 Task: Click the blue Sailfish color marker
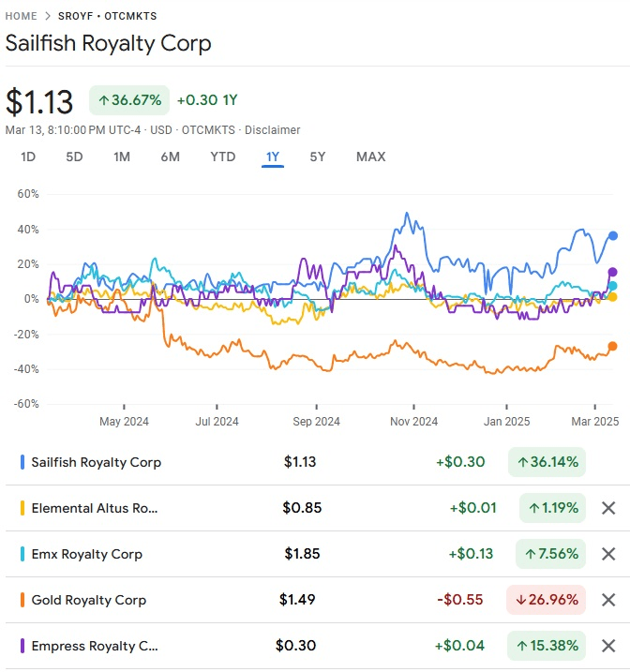pos(22,462)
